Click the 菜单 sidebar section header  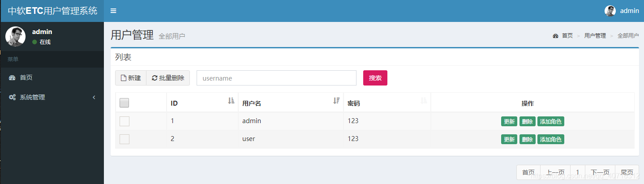click(x=13, y=59)
